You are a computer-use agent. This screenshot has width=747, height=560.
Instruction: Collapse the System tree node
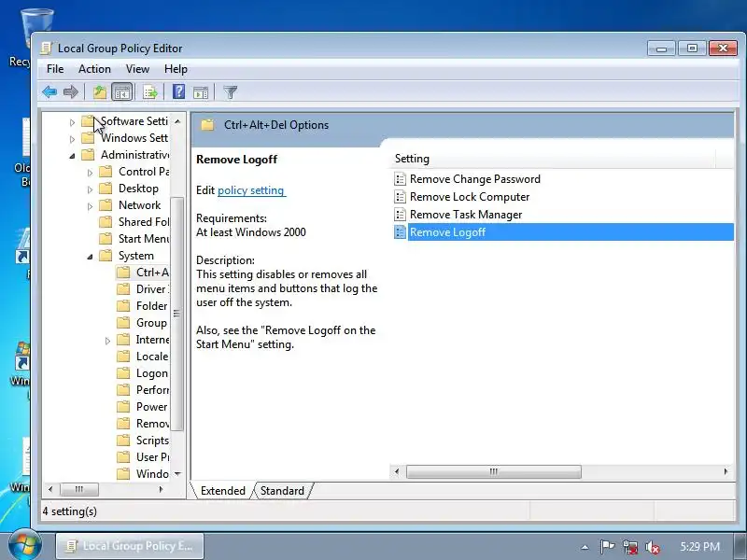(x=90, y=257)
